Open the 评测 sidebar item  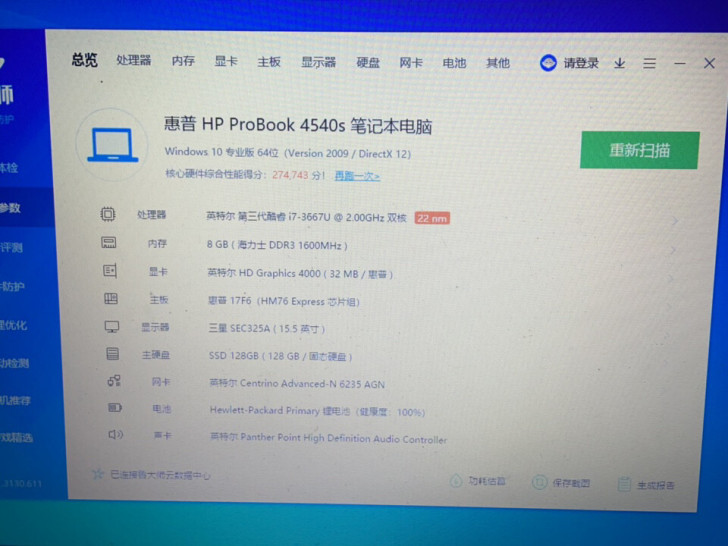pyautogui.click(x=11, y=247)
